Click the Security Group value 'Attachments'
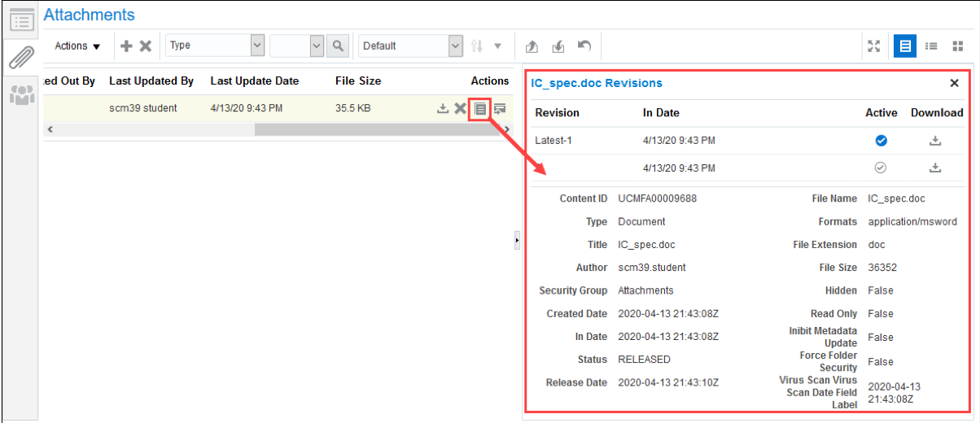980x423 pixels. point(645,290)
